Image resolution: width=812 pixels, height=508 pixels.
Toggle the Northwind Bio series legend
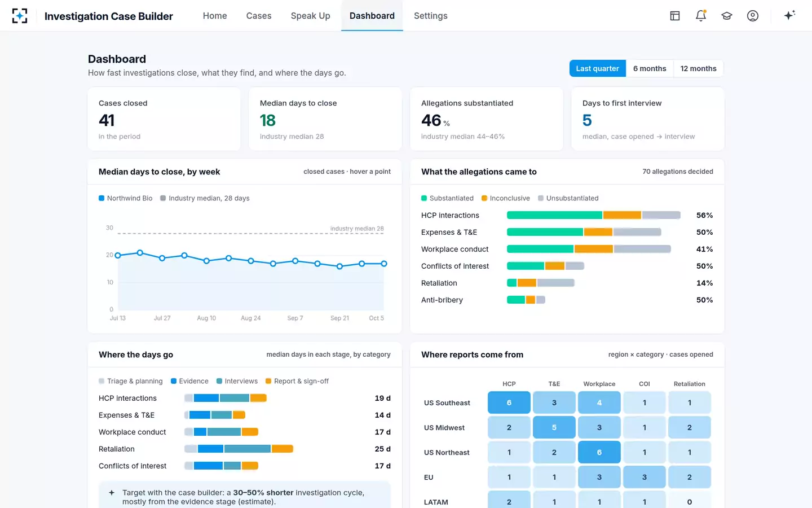point(125,198)
